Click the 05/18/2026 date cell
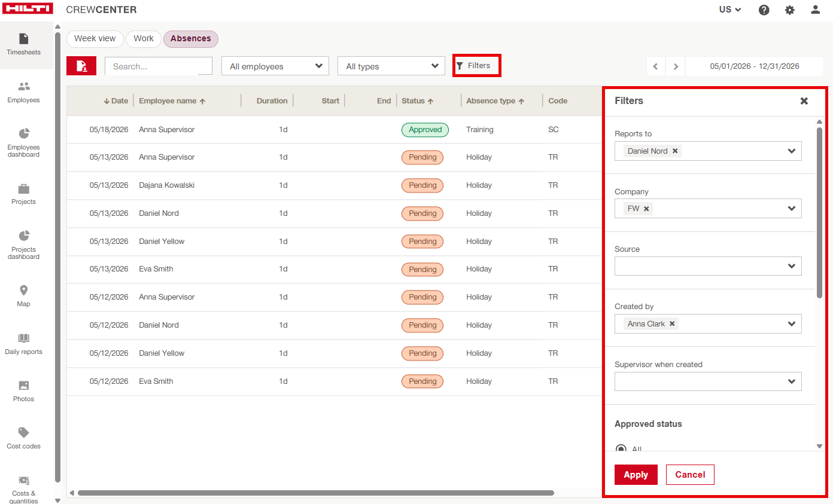Image resolution: width=833 pixels, height=504 pixels. coord(109,130)
